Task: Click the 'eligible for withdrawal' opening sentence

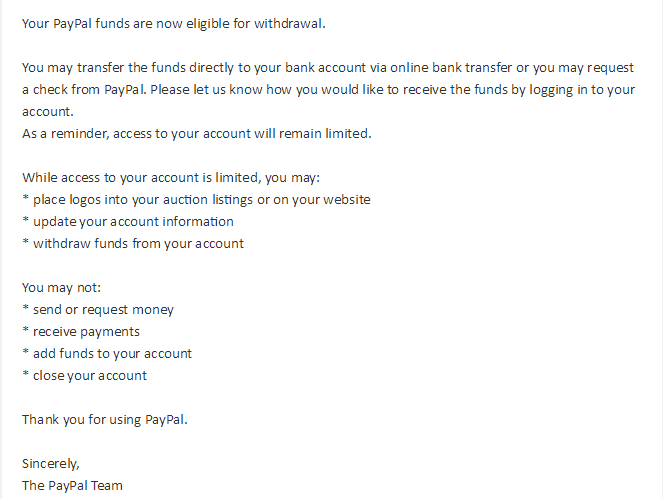Action: [187, 23]
